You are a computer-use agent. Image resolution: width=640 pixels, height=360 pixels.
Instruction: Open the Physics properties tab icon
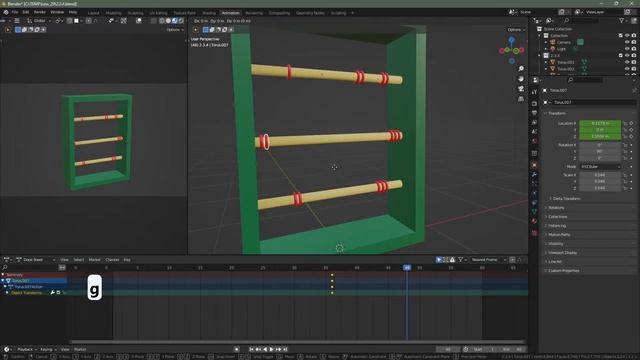coord(534,193)
